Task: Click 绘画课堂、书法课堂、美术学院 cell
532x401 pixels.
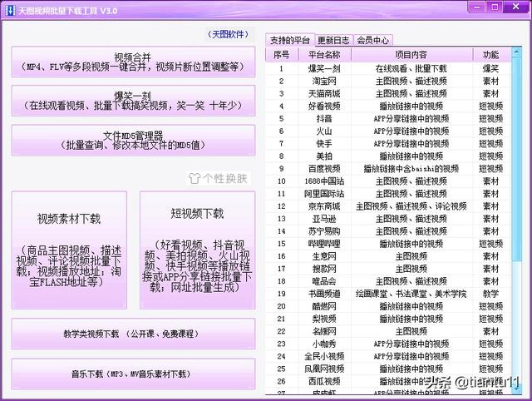Action: click(411, 294)
